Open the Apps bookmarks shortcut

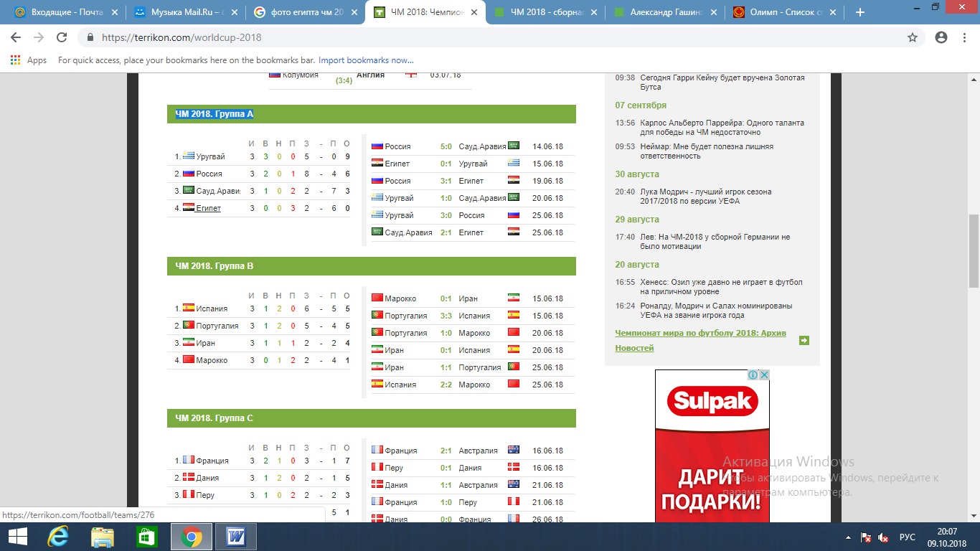coord(29,60)
